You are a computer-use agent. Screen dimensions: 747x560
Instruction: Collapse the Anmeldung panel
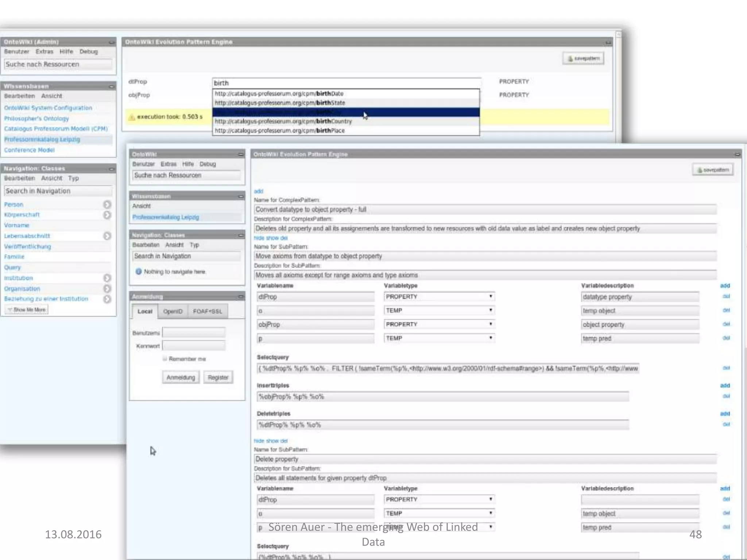241,297
